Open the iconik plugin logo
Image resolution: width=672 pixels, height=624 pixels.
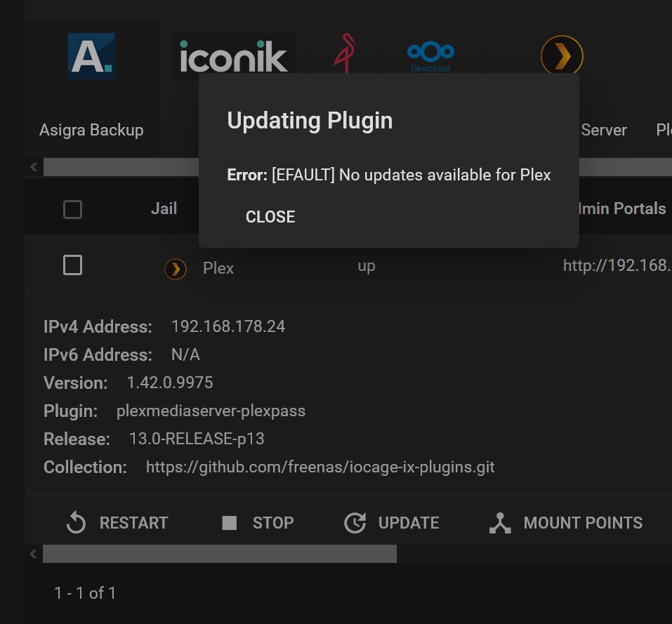(234, 55)
